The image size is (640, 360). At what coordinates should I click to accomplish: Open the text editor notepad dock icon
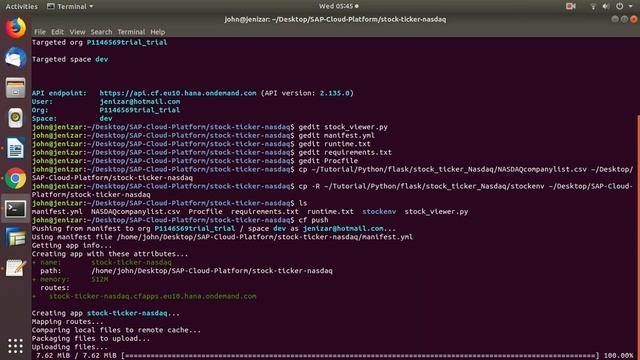(16, 268)
